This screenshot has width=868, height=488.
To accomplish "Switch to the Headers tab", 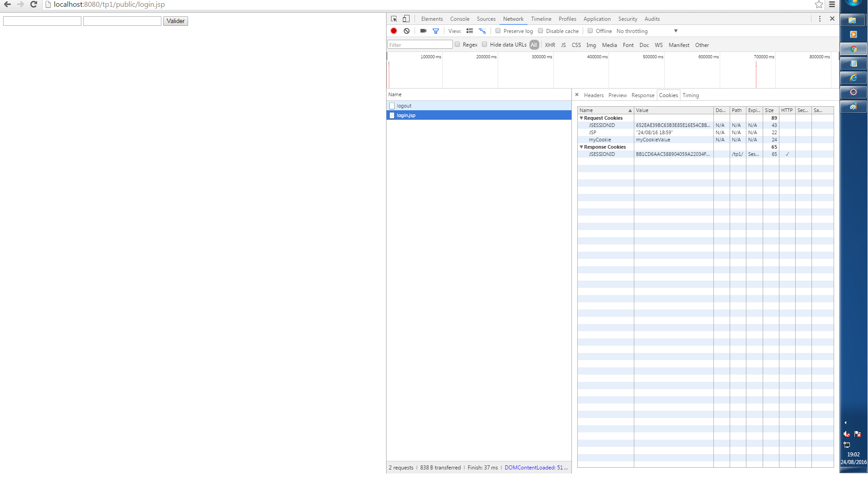I will coord(593,95).
